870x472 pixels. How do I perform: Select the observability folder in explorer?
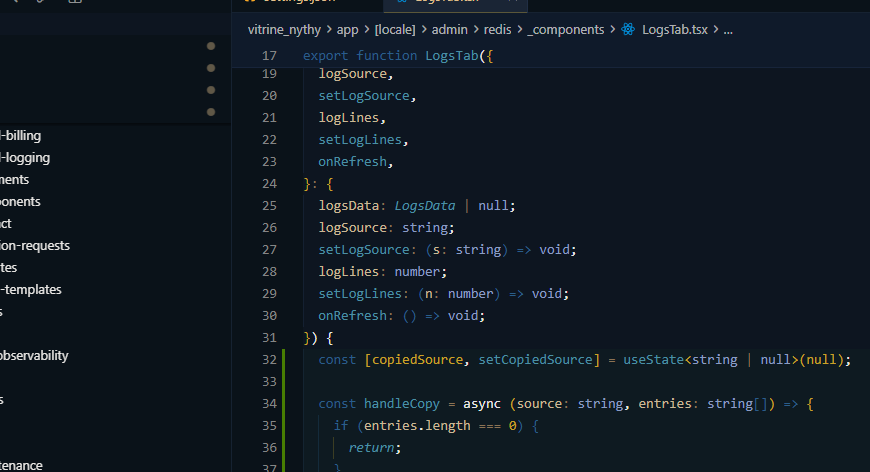point(34,355)
